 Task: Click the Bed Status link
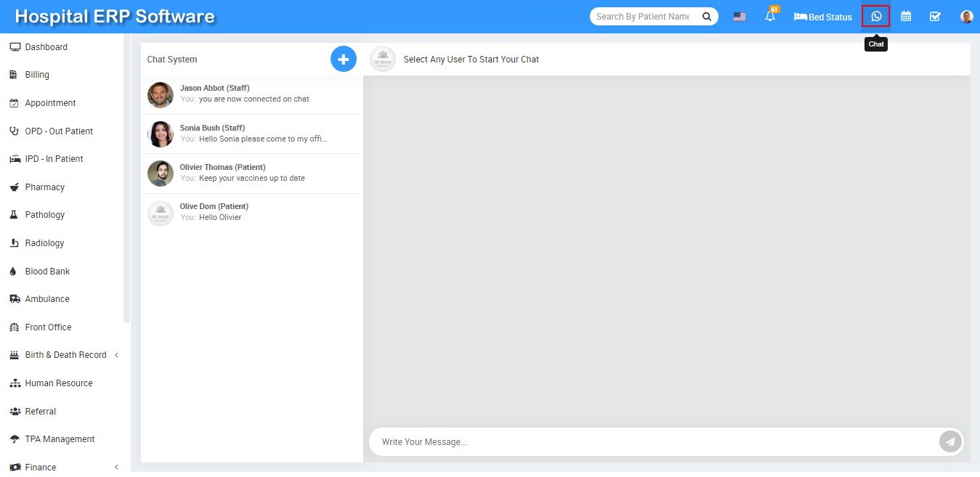(x=822, y=17)
